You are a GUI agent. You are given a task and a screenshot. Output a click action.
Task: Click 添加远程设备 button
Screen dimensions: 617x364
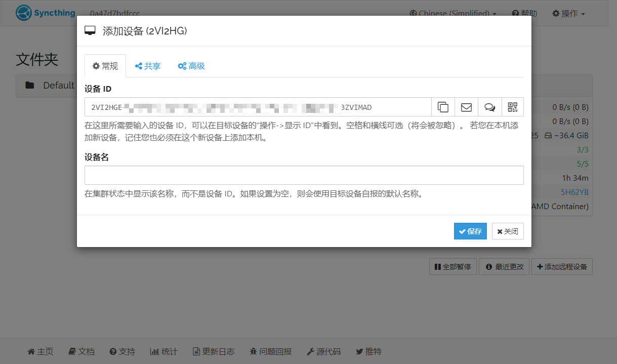point(562,266)
